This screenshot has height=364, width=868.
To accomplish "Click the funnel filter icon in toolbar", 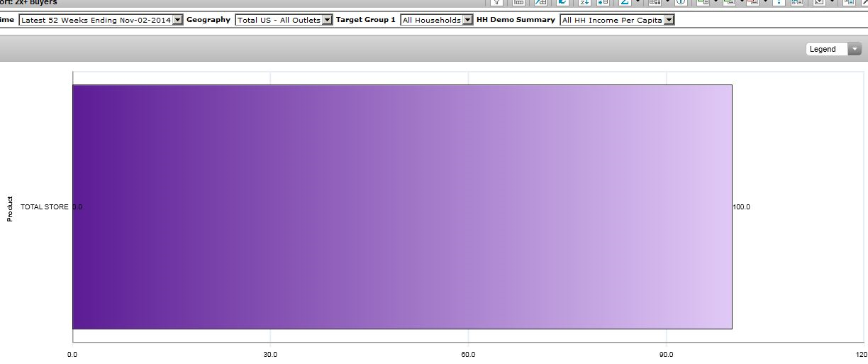I will 496,2.
